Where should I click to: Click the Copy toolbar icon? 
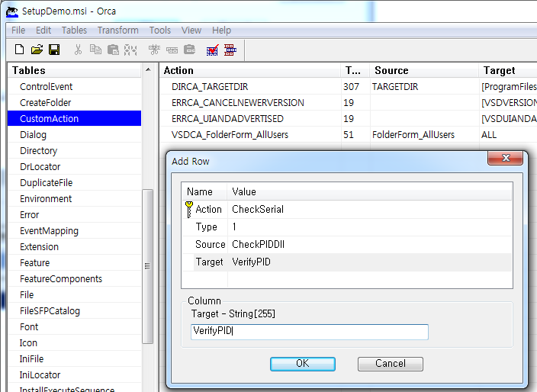coord(95,50)
